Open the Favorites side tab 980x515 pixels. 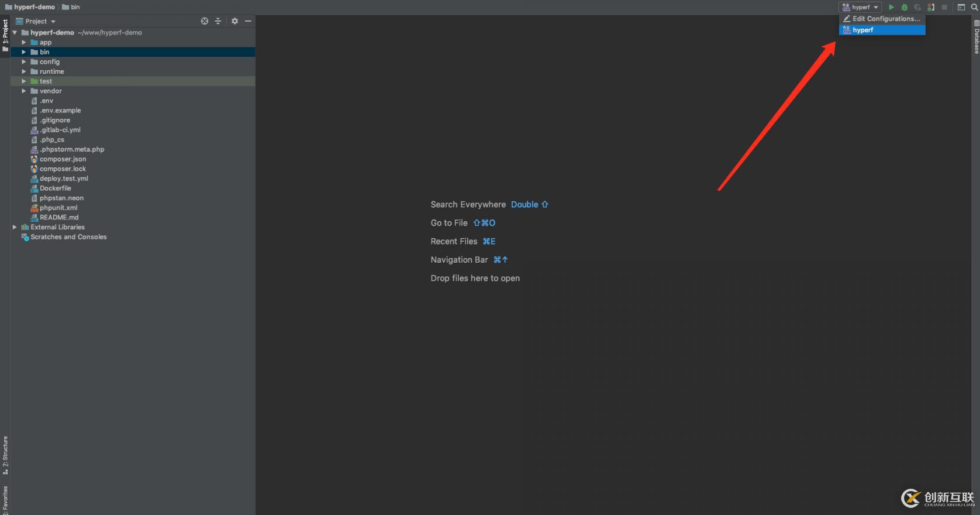[5, 499]
